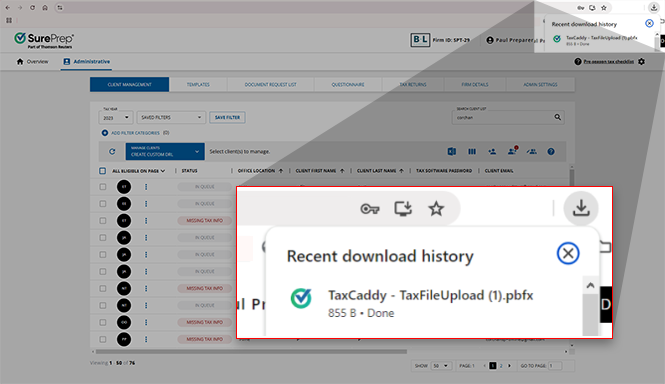The width and height of the screenshot is (665, 384).
Task: Select the Administrative navigation tab
Action: [87, 62]
